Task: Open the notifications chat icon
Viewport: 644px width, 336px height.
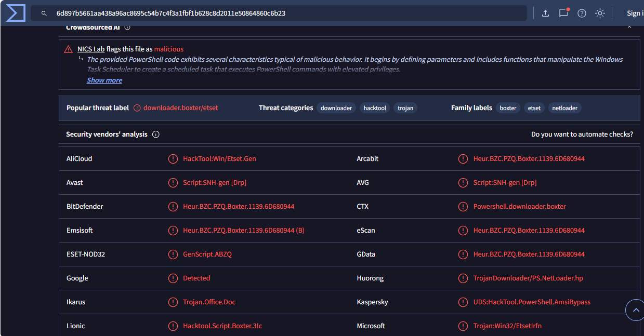Action: coord(563,14)
